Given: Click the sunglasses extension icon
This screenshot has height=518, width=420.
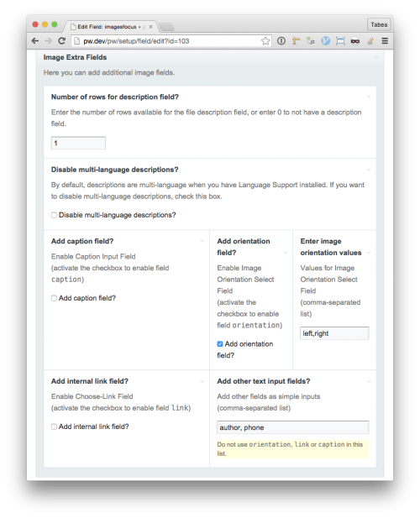Looking at the screenshot, I should [x=355, y=41].
